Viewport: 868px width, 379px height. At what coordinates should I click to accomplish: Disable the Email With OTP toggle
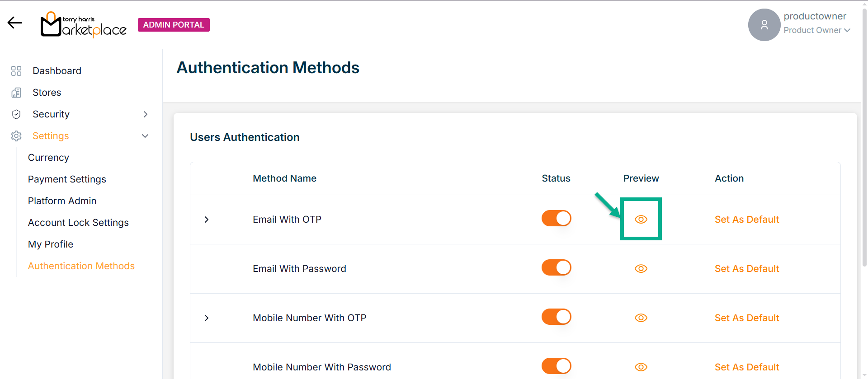[556, 219]
